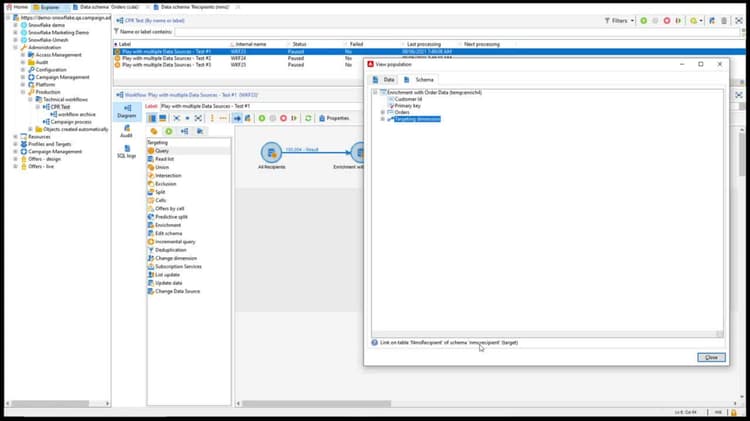Image resolution: width=750 pixels, height=421 pixels.
Task: Click Close in the View population dialog
Action: 711,357
